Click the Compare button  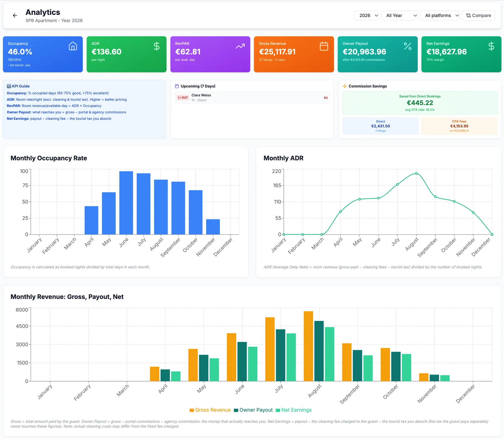(478, 15)
